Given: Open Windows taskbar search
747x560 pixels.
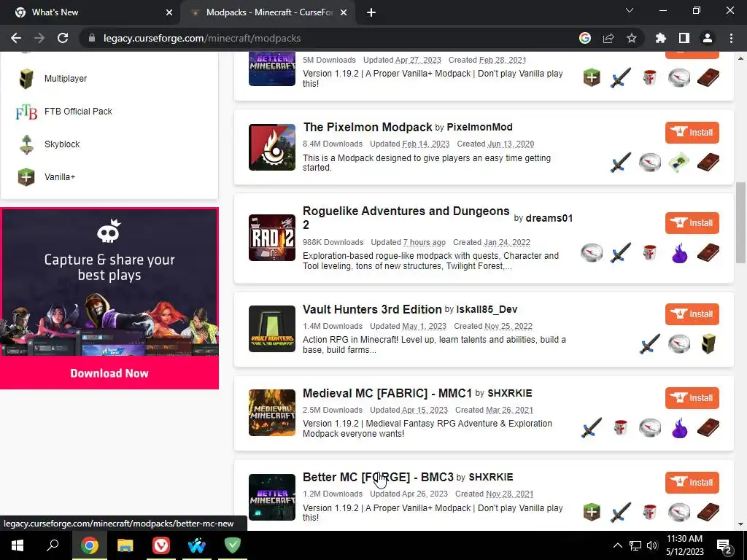Looking at the screenshot, I should (x=53, y=545).
